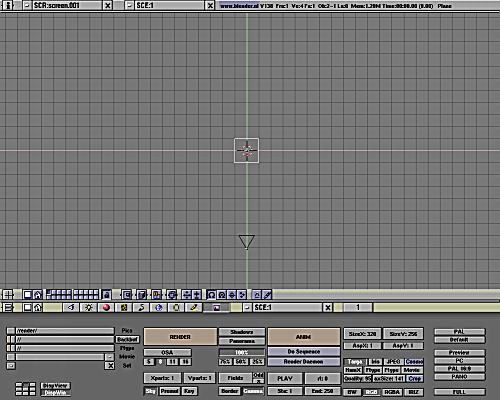The width and height of the screenshot is (500, 400).
Task: Open the SCE:1 scene menu in top header
Action: [x=129, y=6]
